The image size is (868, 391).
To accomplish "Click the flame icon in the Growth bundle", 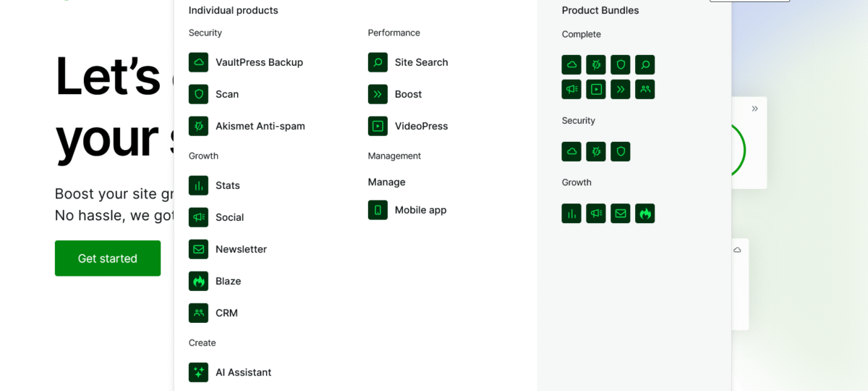I will [644, 214].
